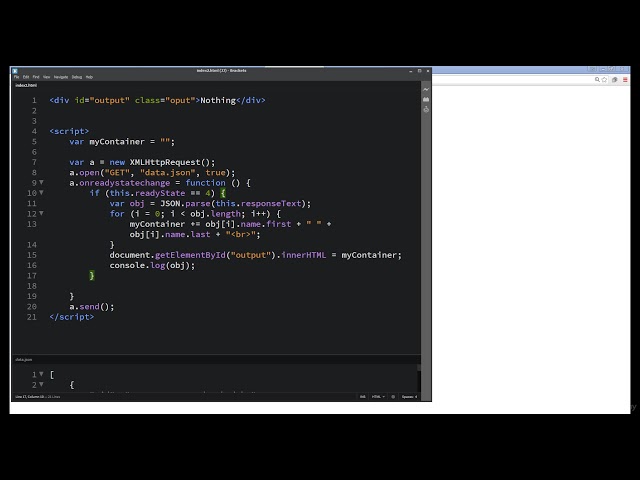Click the Spaces: 4 indentation setting

pyautogui.click(x=409, y=396)
